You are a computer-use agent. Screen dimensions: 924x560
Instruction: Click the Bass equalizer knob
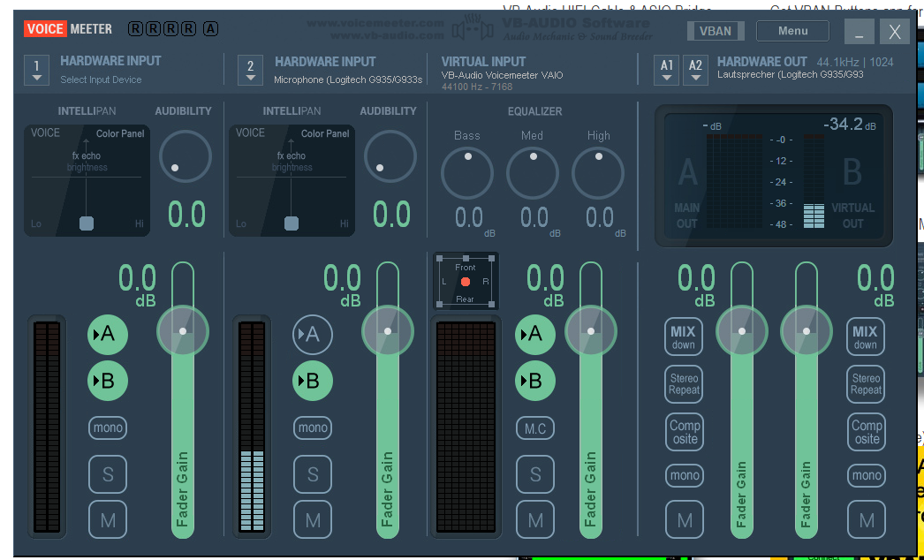[467, 173]
